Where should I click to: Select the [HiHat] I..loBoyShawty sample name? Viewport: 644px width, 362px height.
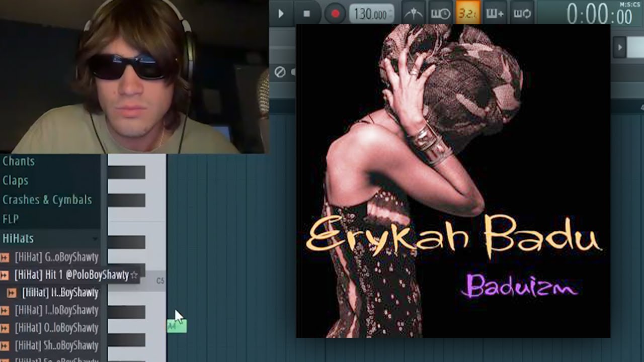56,310
